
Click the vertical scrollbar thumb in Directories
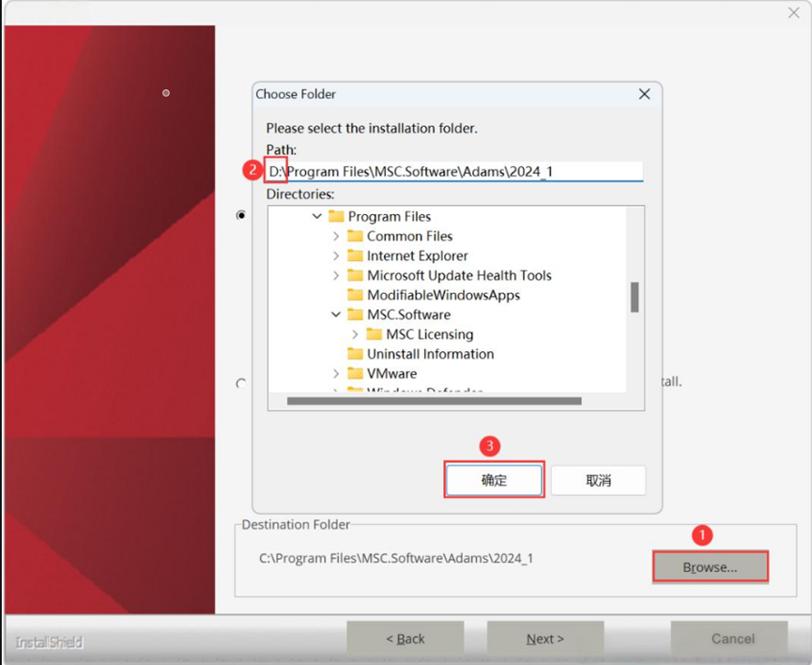click(x=635, y=298)
